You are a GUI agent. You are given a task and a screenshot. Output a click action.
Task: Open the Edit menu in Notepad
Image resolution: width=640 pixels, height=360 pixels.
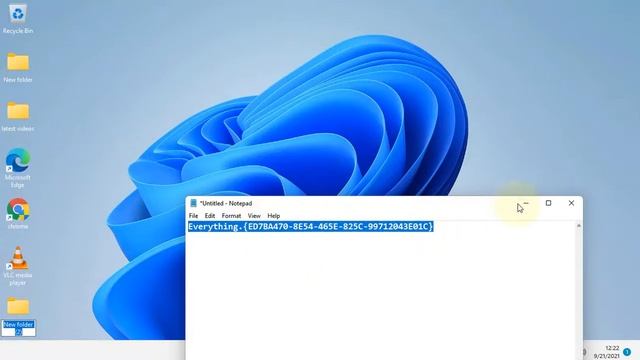(x=210, y=216)
